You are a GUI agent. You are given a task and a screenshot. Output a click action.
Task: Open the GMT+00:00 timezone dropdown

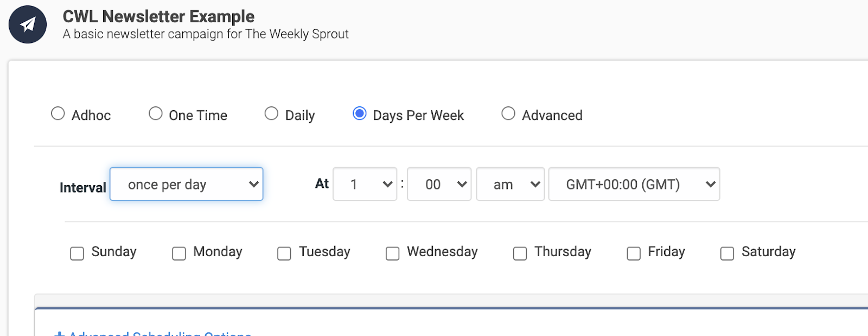[x=634, y=184]
